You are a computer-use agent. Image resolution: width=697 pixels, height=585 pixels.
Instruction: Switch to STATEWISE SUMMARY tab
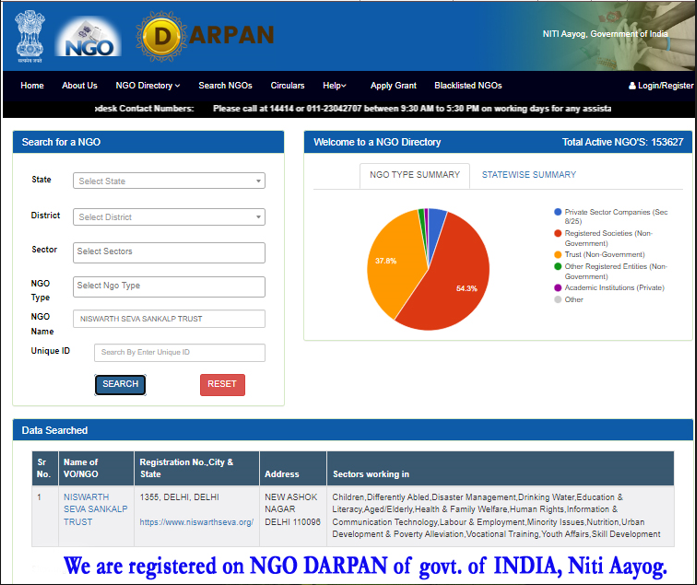point(529,175)
